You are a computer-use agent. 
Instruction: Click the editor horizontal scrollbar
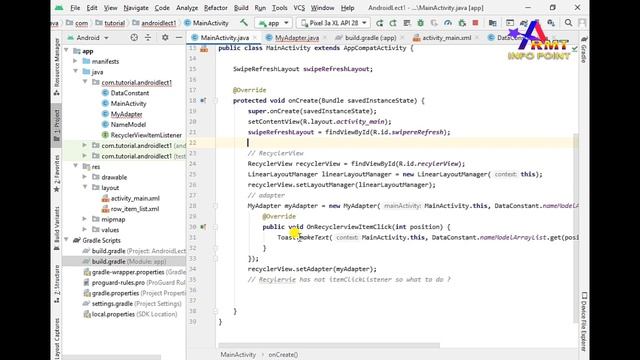point(329,345)
